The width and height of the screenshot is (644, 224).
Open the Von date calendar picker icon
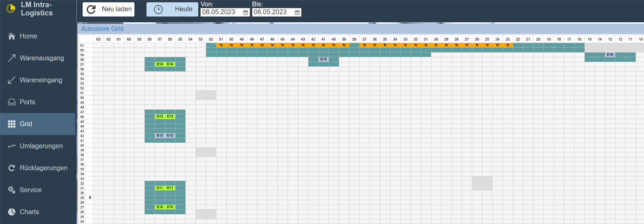[246, 12]
